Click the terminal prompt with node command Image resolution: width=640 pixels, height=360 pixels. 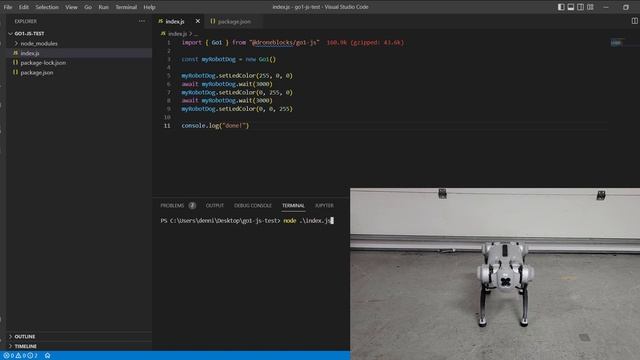(247, 220)
